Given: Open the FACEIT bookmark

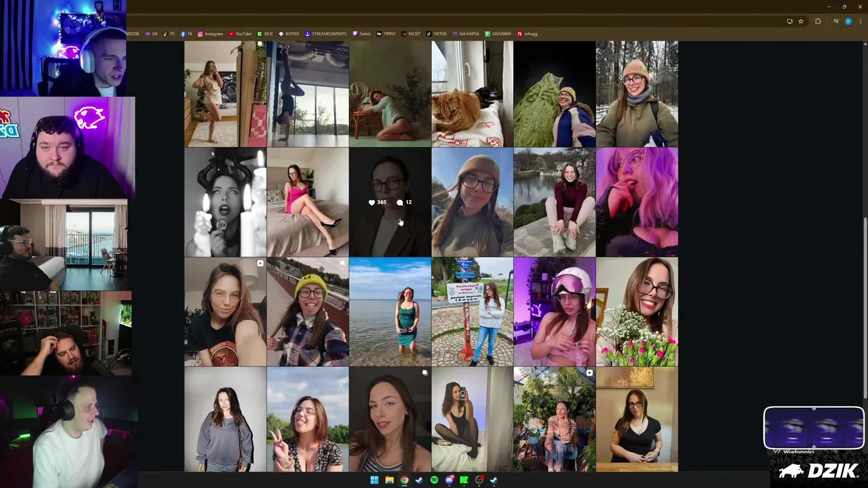Looking at the screenshot, I should [x=411, y=33].
